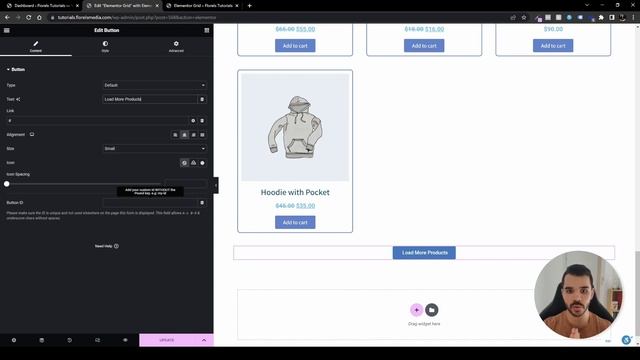Open the widgets grid panel icon

pos(207,30)
